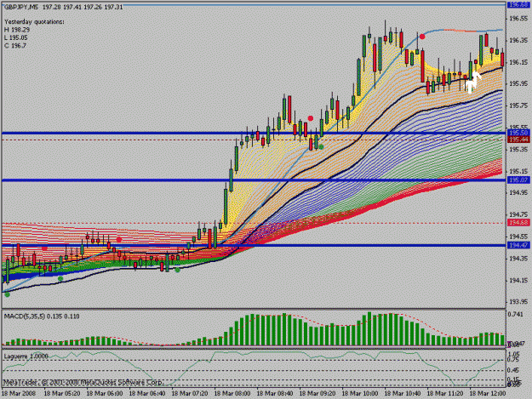Viewport: 532px width, 399px height.
Task: Click the 194.75 price scale label
Action: coord(518,214)
